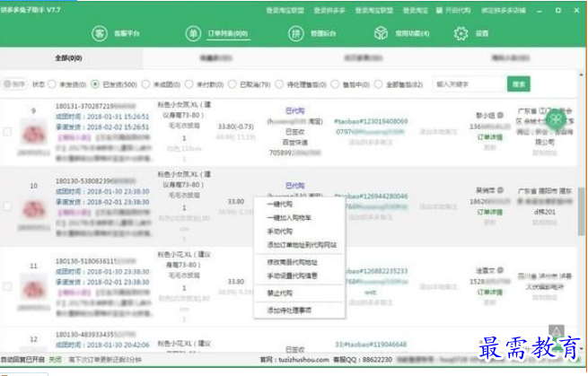588x376 pixels.
Task: Click price 33.80(-0.73) in row 9
Action: pyautogui.click(x=236, y=127)
